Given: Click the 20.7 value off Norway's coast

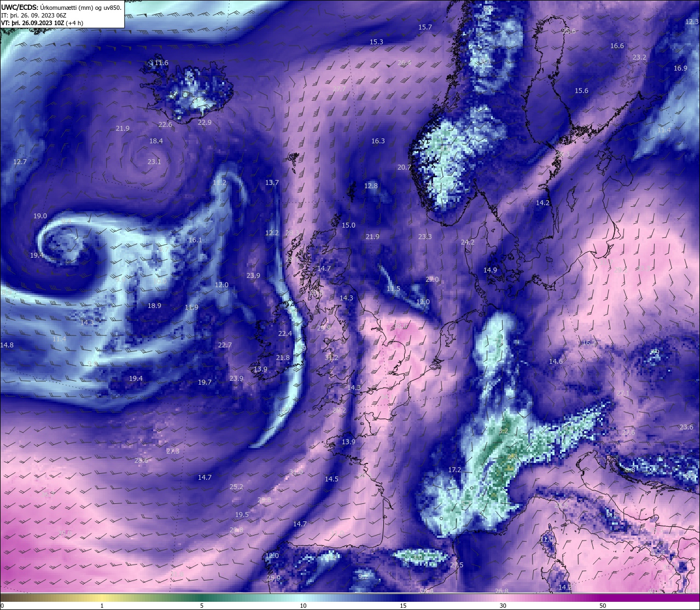Looking at the screenshot, I should point(404,167).
